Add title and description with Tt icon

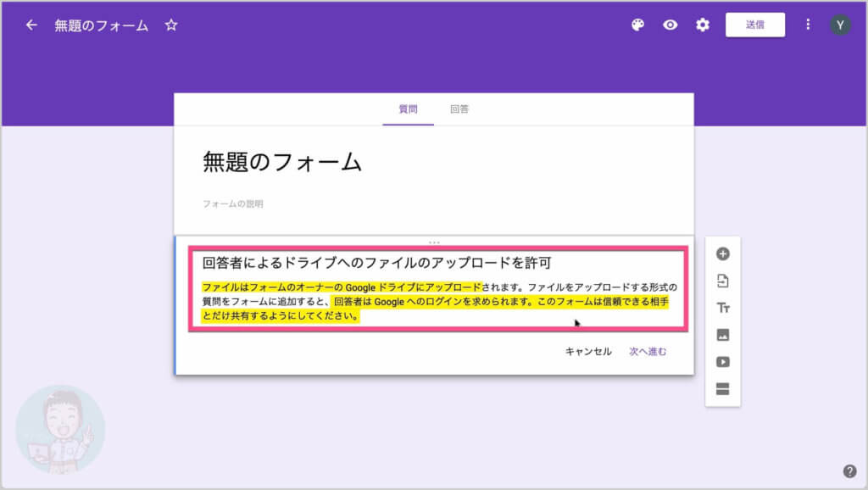pyautogui.click(x=723, y=308)
